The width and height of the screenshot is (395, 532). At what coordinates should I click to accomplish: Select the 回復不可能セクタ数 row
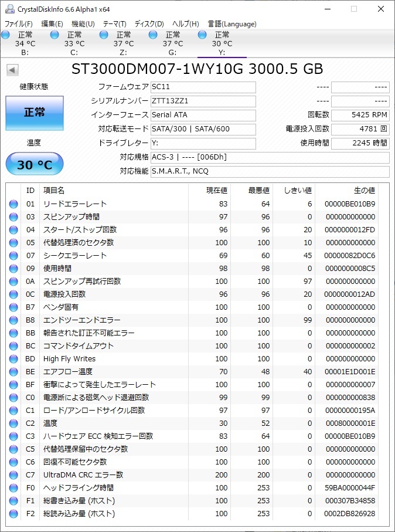[192, 462]
